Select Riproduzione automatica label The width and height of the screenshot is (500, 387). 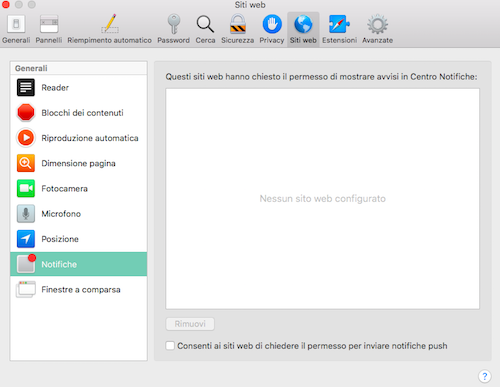90,138
